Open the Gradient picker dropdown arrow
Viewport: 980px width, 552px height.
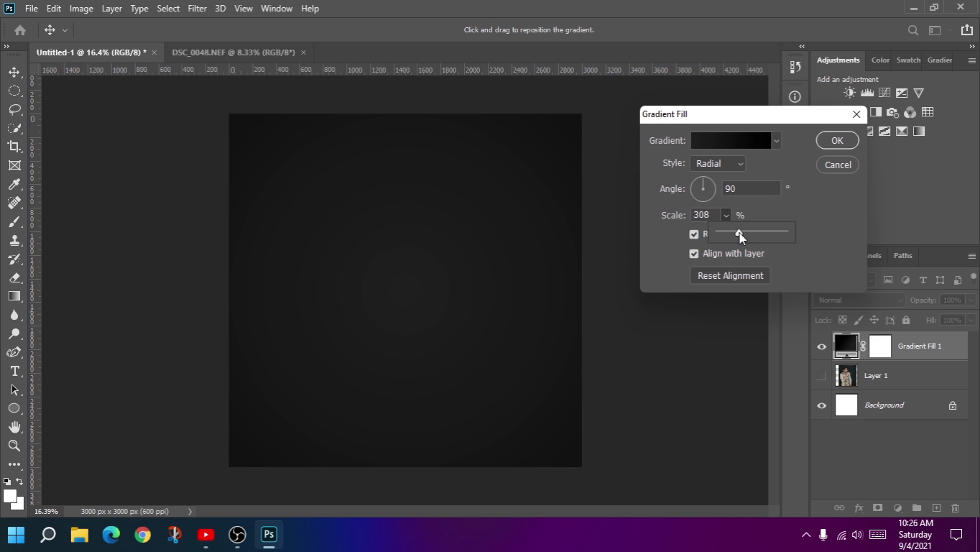pyautogui.click(x=776, y=141)
